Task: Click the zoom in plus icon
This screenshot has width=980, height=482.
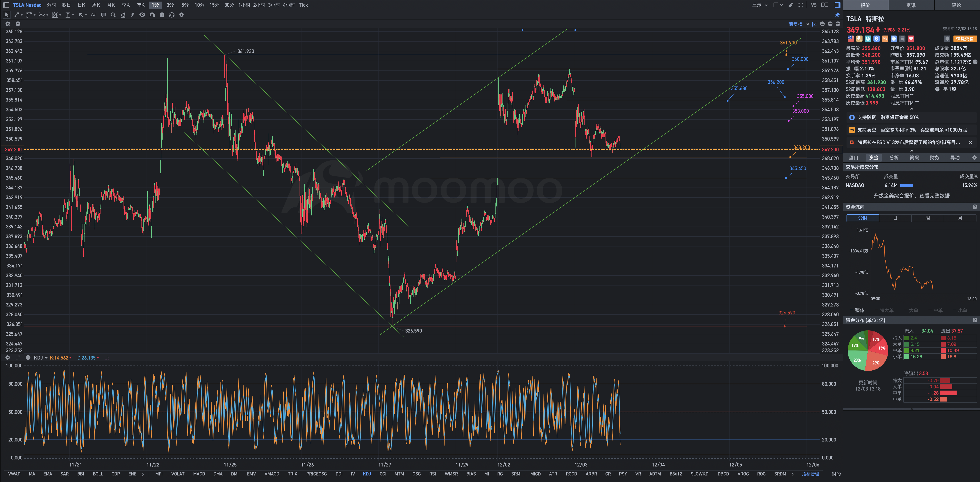Action: click(838, 24)
